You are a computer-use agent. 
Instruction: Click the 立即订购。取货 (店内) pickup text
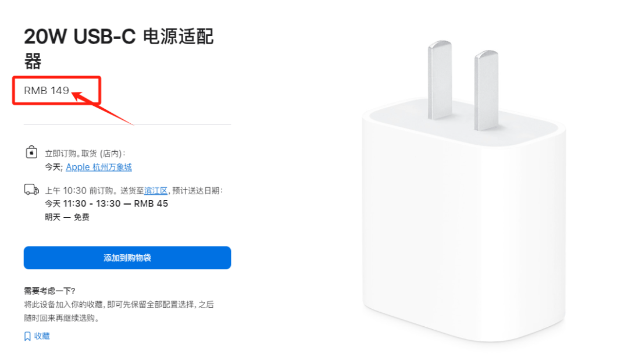click(85, 154)
